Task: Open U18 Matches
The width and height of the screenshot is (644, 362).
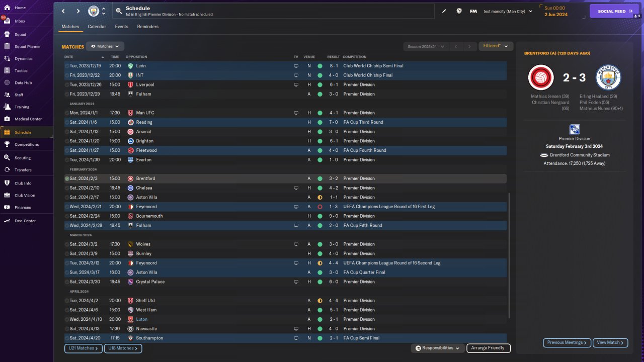Action: pos(123,348)
